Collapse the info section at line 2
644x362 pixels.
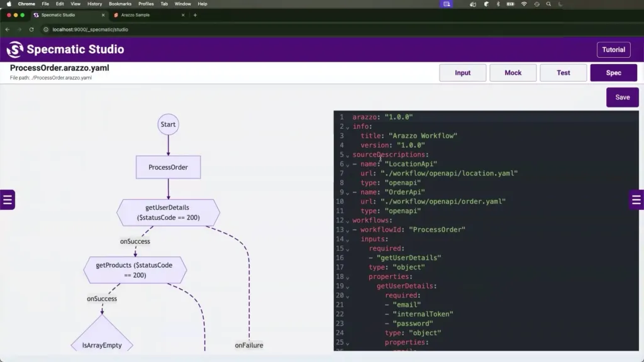tap(348, 127)
